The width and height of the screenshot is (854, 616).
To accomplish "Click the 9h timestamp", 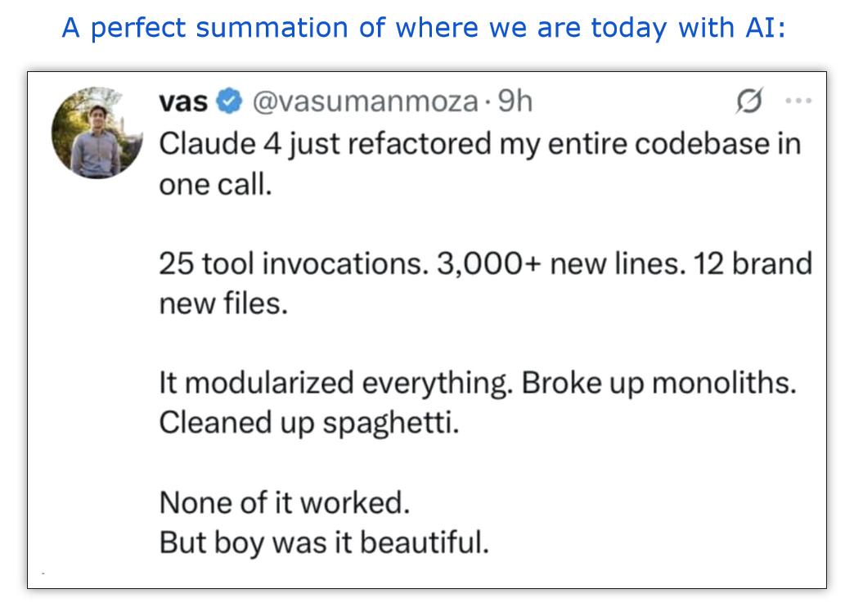I will 515,101.
